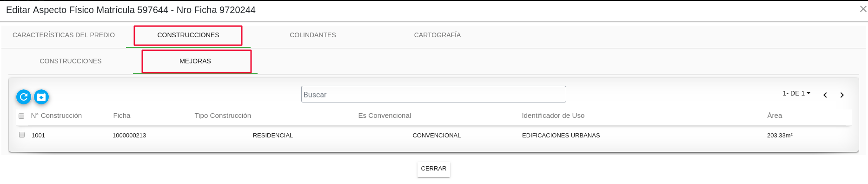Image resolution: width=868 pixels, height=184 pixels.
Task: Click the Cerrar button
Action: click(434, 169)
